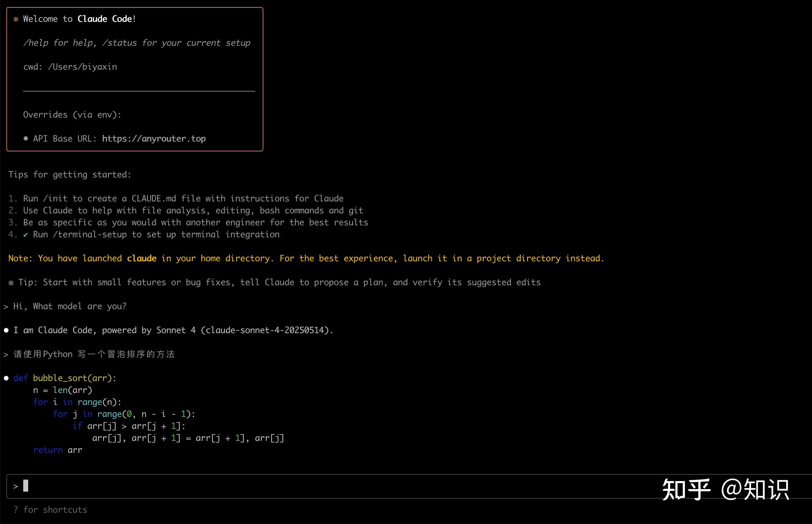
Task: Click the 'def bubble_sort(arr):' code line
Action: [65, 378]
